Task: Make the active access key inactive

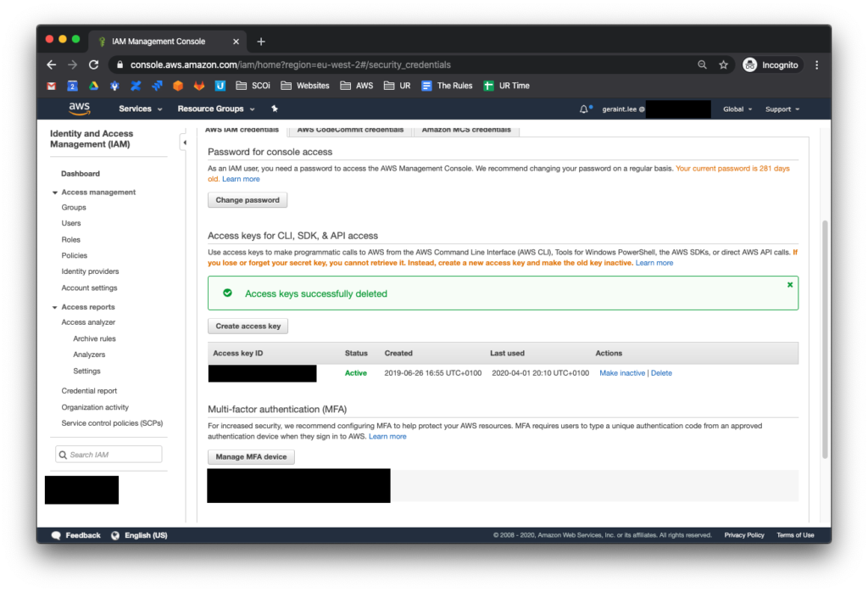Action: tap(622, 374)
